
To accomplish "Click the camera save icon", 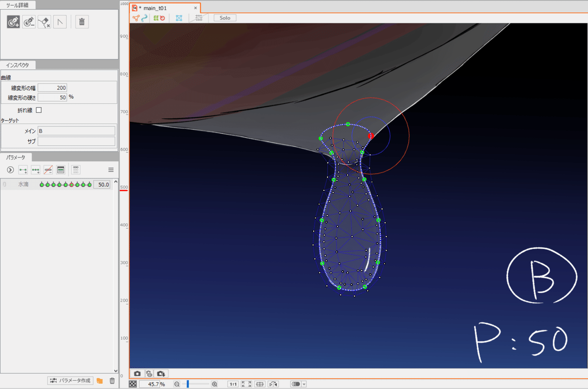I will click(x=161, y=373).
